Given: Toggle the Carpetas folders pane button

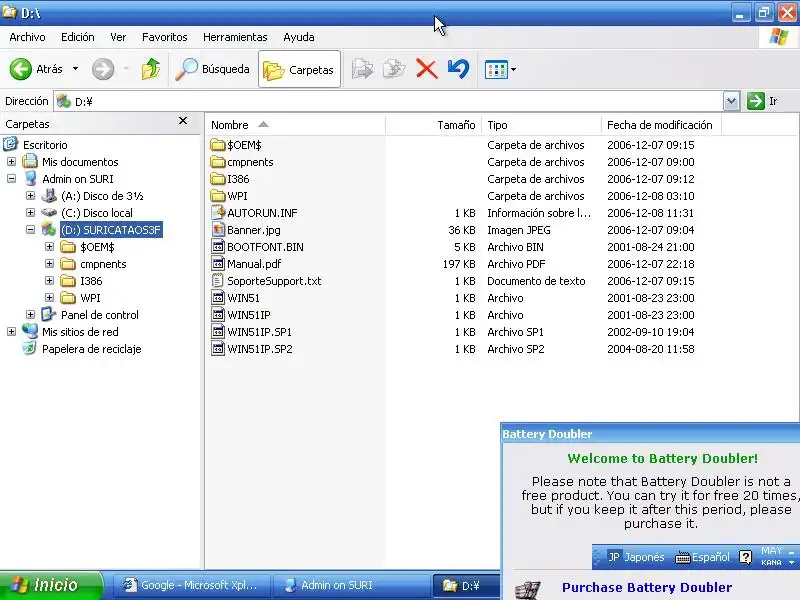Looking at the screenshot, I should [x=299, y=69].
